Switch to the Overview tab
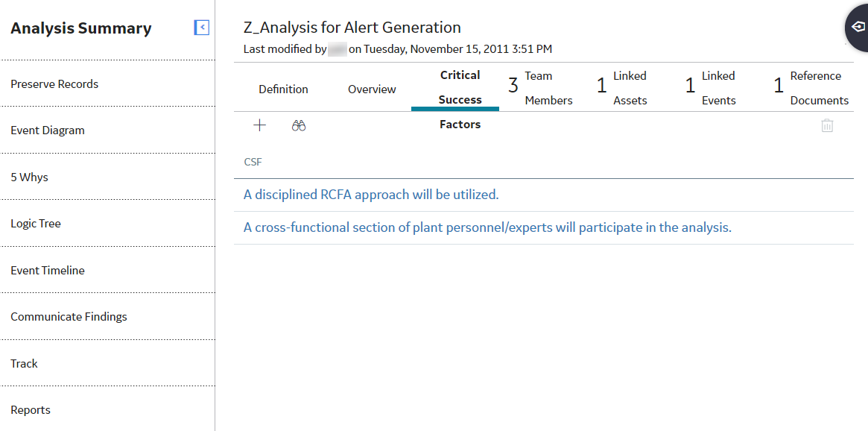The image size is (868, 431). (372, 89)
